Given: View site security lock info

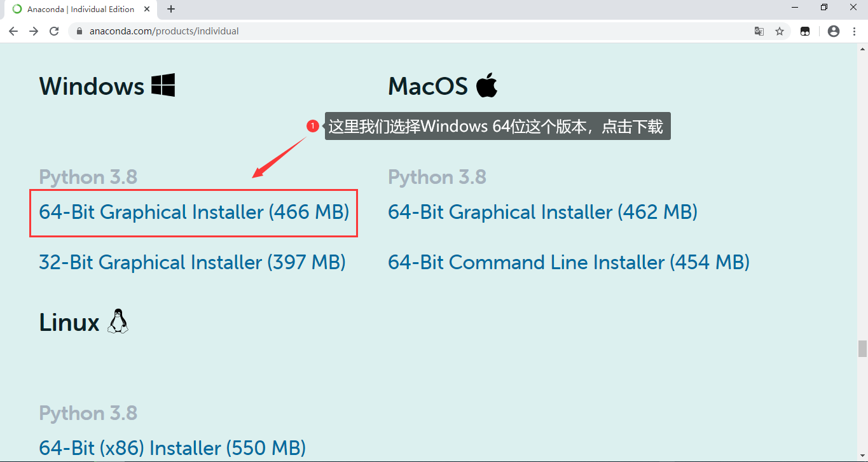Looking at the screenshot, I should pos(79,31).
